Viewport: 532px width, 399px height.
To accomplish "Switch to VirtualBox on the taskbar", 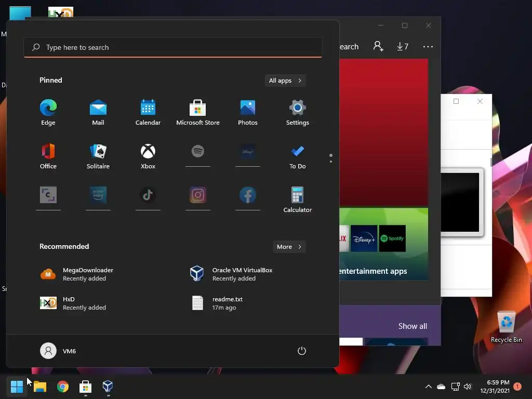I will pos(108,387).
